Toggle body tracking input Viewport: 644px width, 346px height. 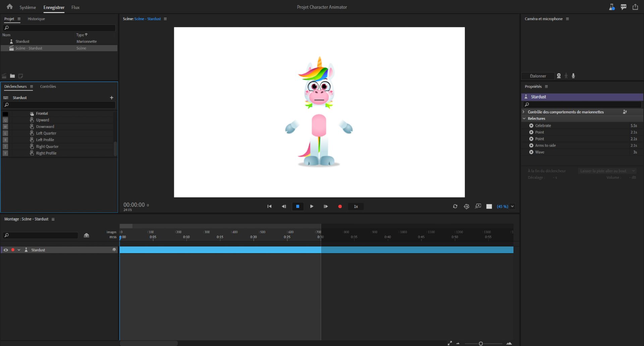(566, 76)
